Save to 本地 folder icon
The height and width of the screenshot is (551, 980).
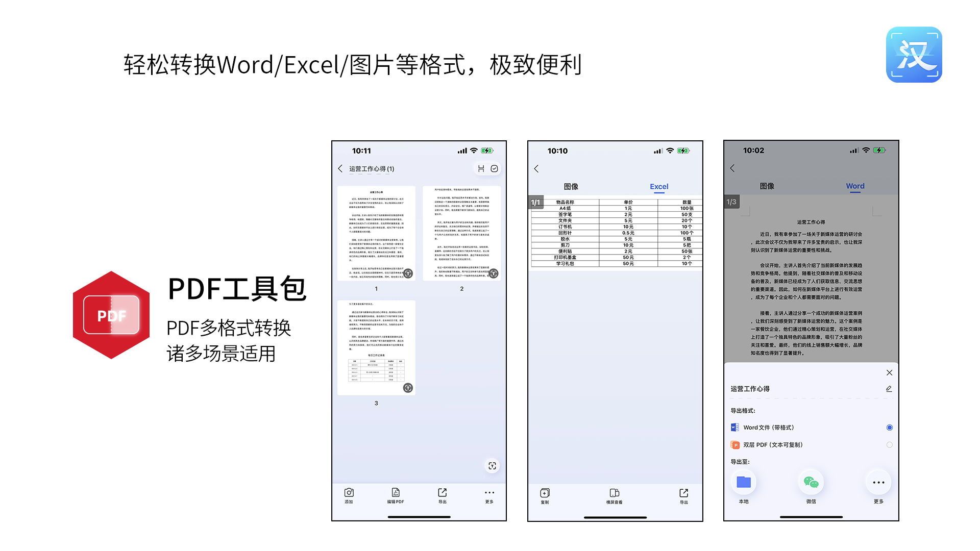click(744, 483)
